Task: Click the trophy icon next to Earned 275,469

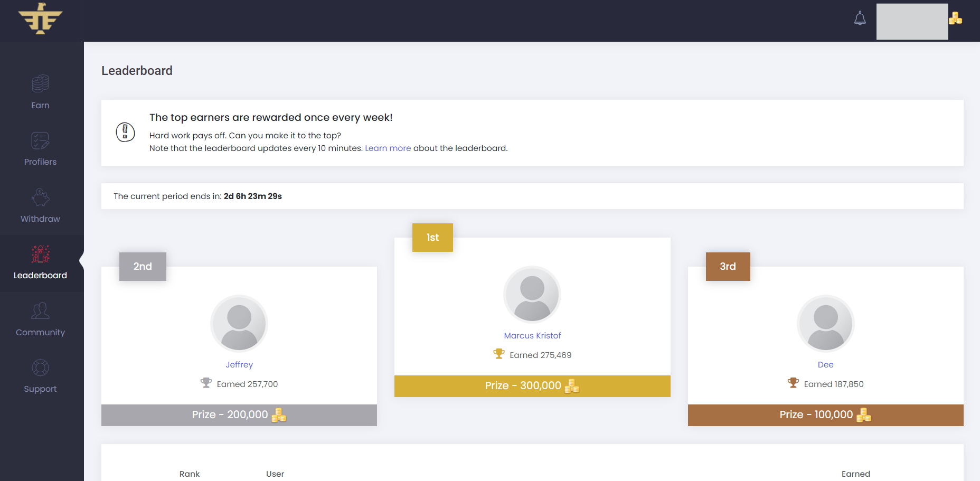Action: [499, 354]
